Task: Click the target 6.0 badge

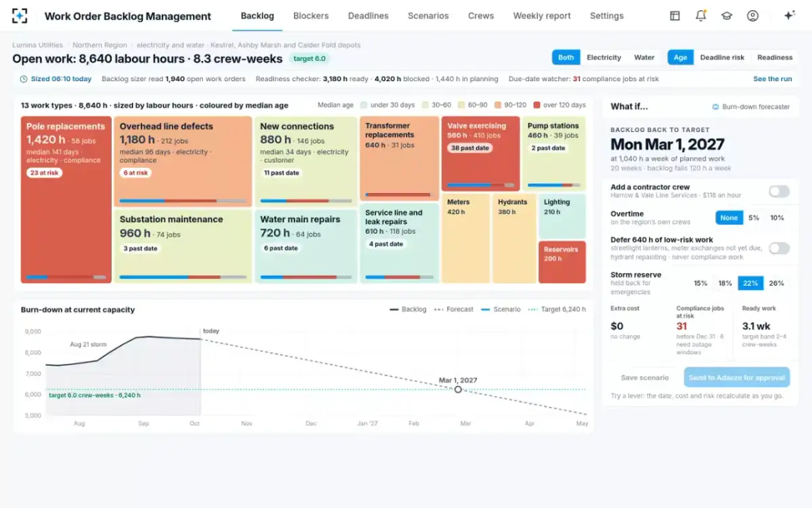Action: click(310, 59)
